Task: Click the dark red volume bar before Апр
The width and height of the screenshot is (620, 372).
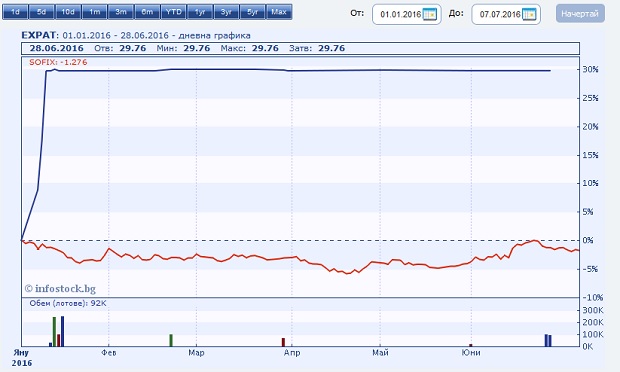Action: coord(283,342)
